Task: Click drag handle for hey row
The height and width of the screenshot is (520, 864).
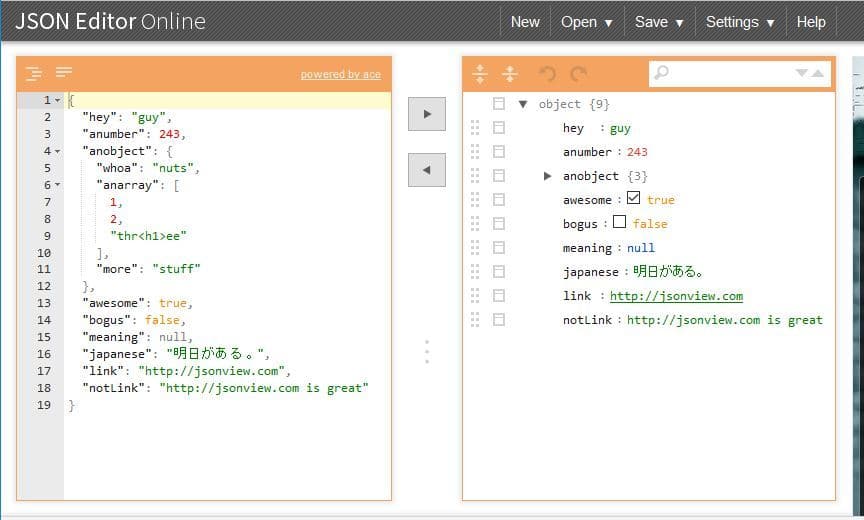Action: pyautogui.click(x=475, y=128)
